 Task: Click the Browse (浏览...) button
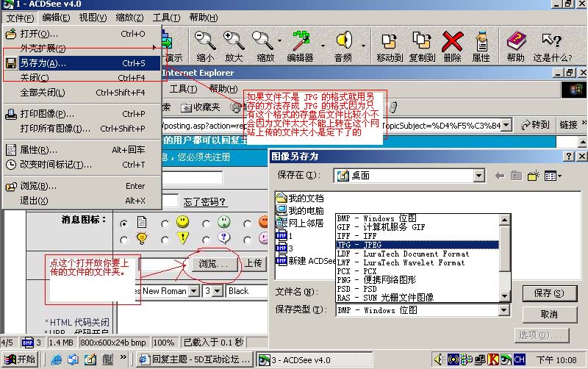pyautogui.click(x=215, y=264)
